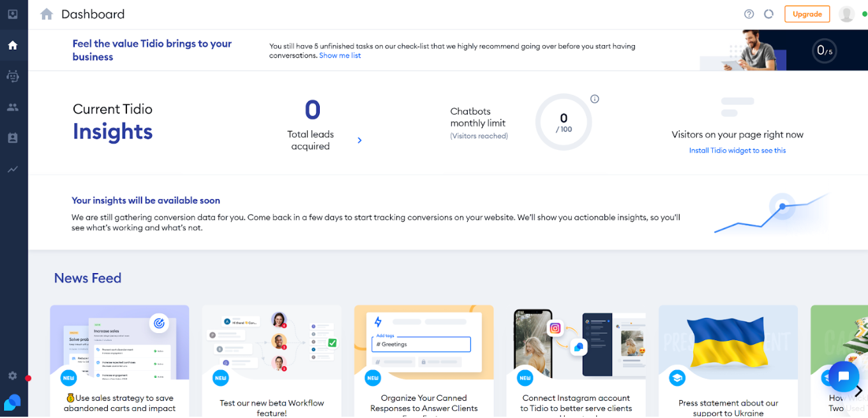
Task: Open the live chat bubble widget
Action: (842, 376)
